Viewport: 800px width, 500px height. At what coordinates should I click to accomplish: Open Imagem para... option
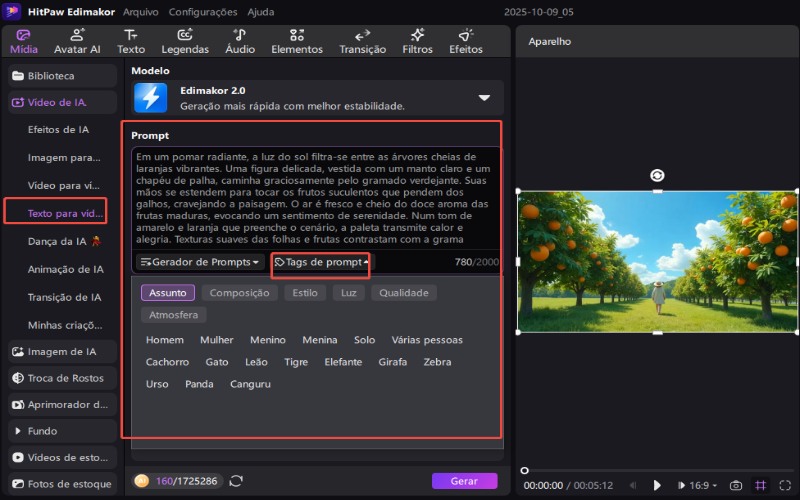pos(64,158)
